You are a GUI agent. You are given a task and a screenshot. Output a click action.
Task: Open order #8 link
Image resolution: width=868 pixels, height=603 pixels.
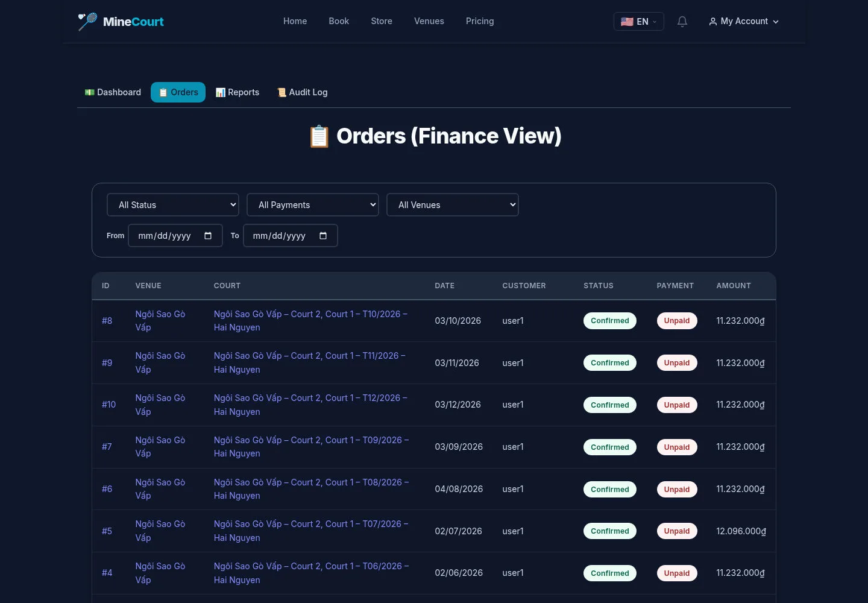107,321
